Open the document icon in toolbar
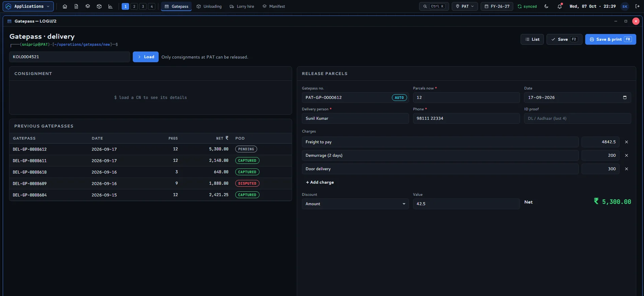Image resolution: width=644 pixels, height=296 pixels. tap(76, 6)
